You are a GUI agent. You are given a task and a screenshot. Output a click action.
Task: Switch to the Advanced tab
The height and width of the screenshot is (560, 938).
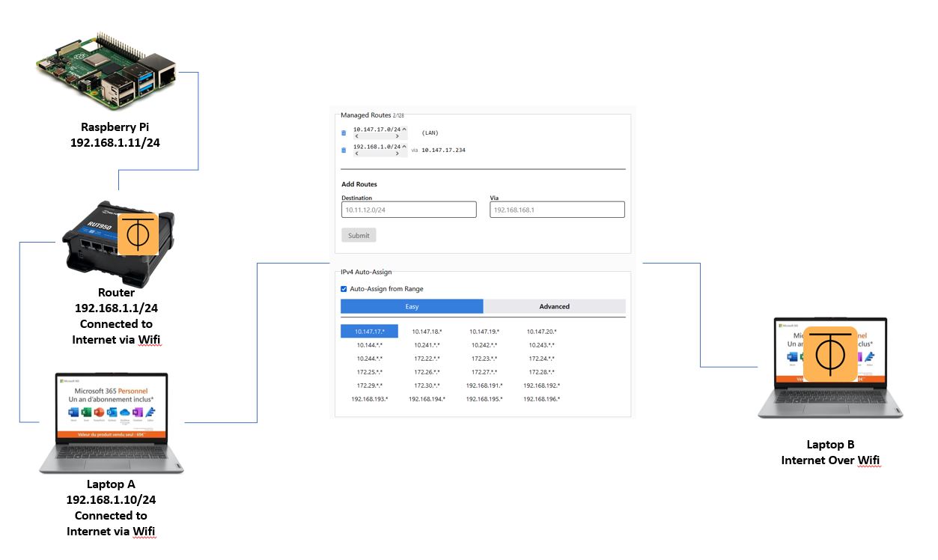coord(554,306)
